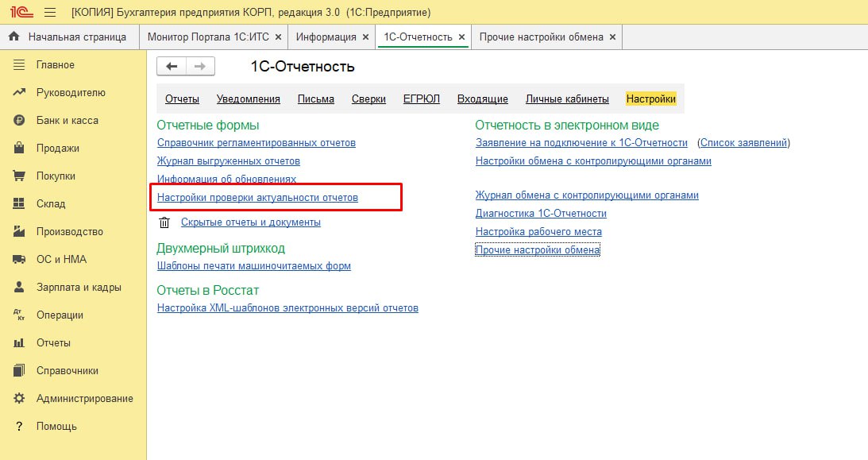Open the Продажи sidebar section
Viewport: 868px width, 460px height.
pos(73,148)
